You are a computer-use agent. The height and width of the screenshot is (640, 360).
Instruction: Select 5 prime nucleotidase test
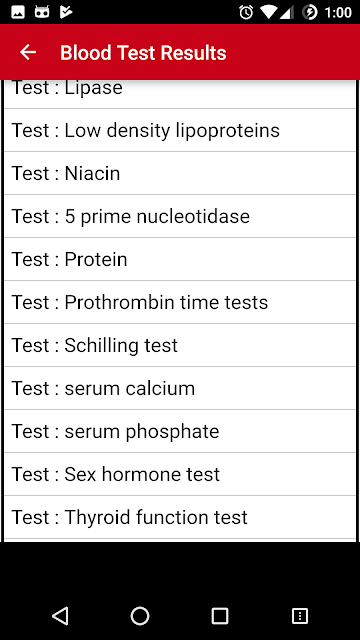[180, 216]
